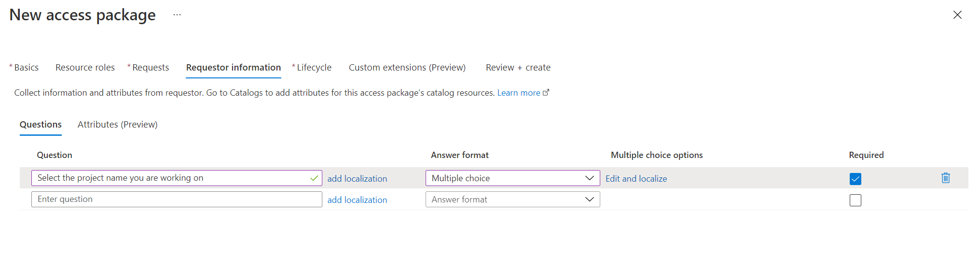980x258 pixels.
Task: Check Required for the empty question row
Action: [855, 200]
